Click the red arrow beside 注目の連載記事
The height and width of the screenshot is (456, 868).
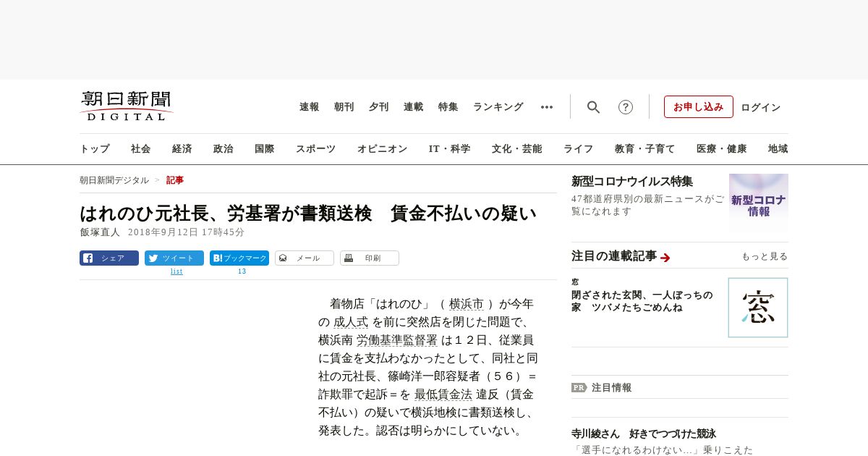[x=665, y=257]
